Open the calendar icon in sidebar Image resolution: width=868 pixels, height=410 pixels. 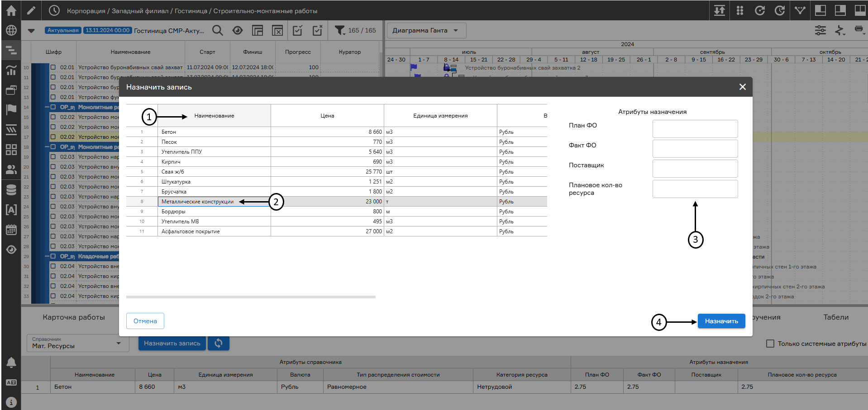coord(11,230)
